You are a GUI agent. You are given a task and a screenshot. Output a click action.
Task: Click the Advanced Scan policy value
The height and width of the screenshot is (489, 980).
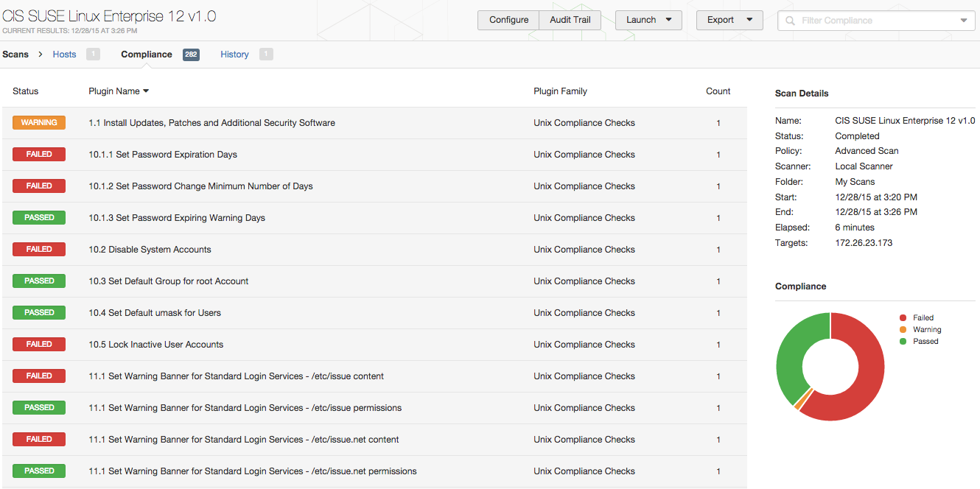[867, 151]
